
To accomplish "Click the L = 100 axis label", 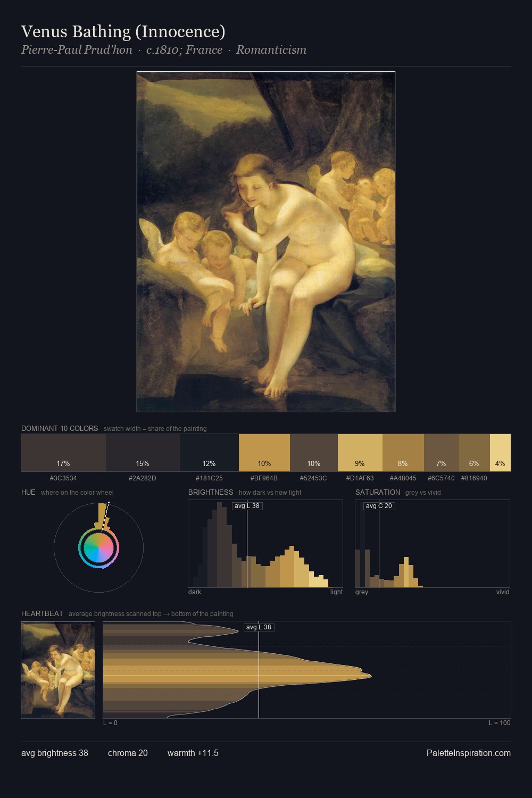I will coord(500,723).
